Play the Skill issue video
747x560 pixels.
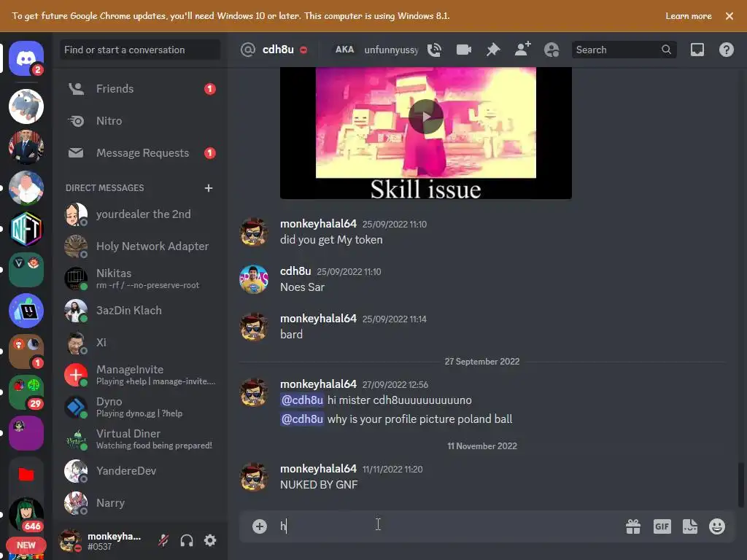point(426,117)
